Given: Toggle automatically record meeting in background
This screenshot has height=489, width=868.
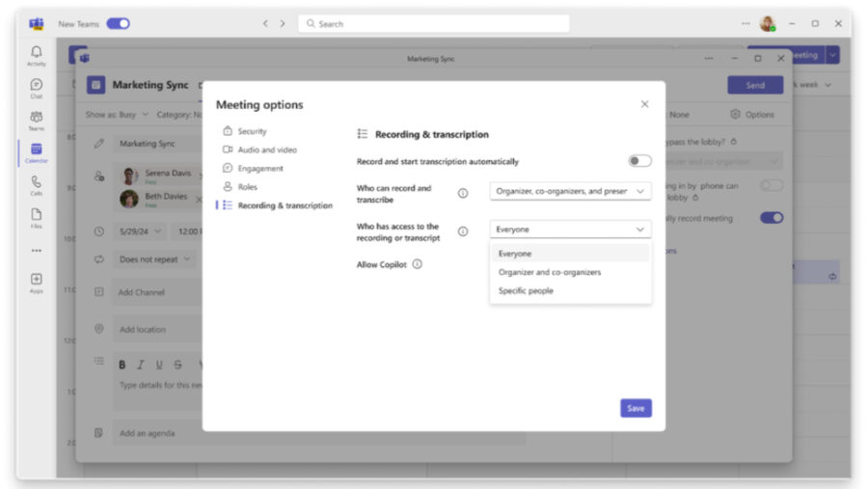Looking at the screenshot, I should (x=772, y=218).
